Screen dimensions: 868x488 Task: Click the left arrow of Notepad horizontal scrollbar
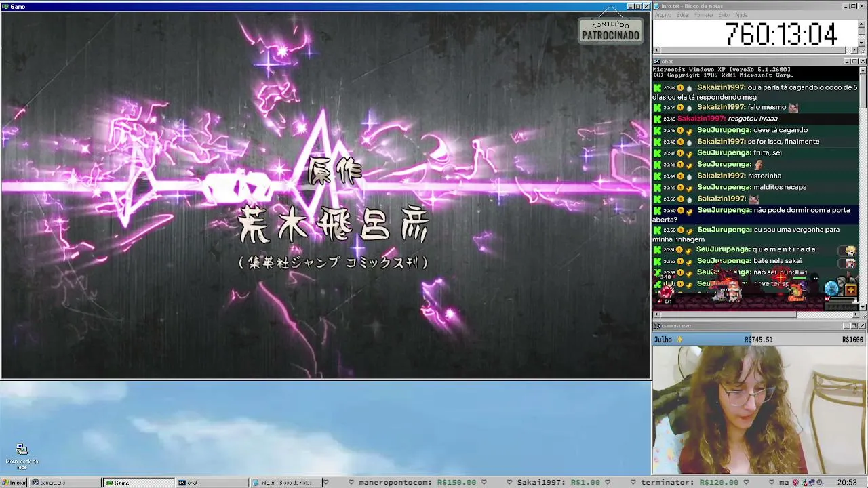pos(656,50)
